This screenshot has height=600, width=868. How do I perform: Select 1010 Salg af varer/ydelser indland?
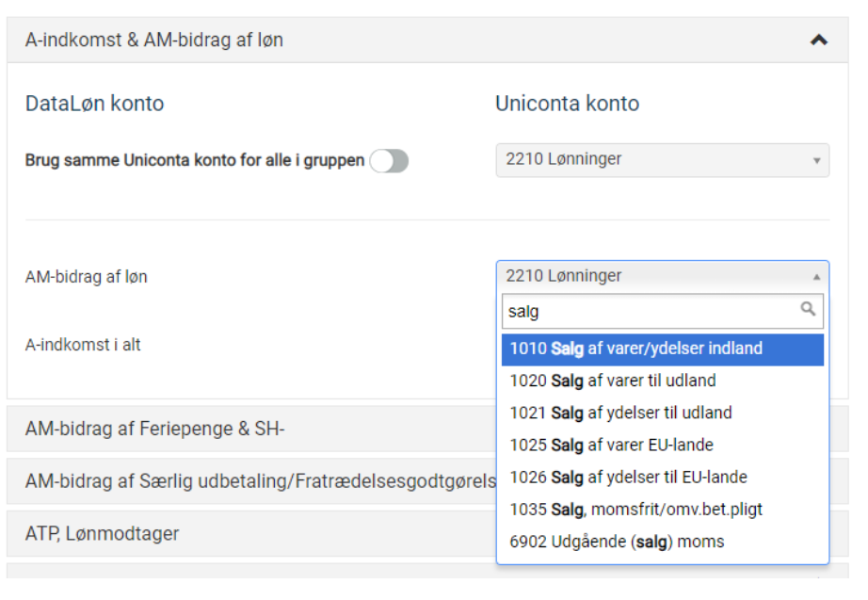click(662, 349)
